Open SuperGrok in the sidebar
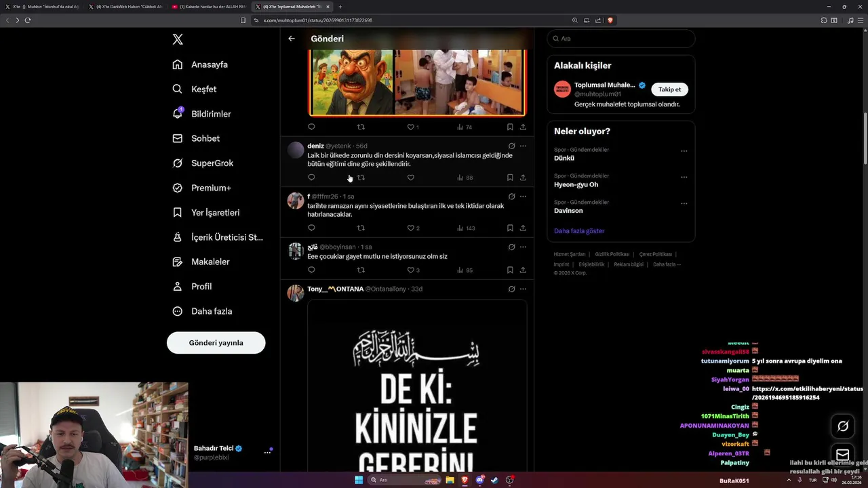868x488 pixels. pyautogui.click(x=203, y=163)
